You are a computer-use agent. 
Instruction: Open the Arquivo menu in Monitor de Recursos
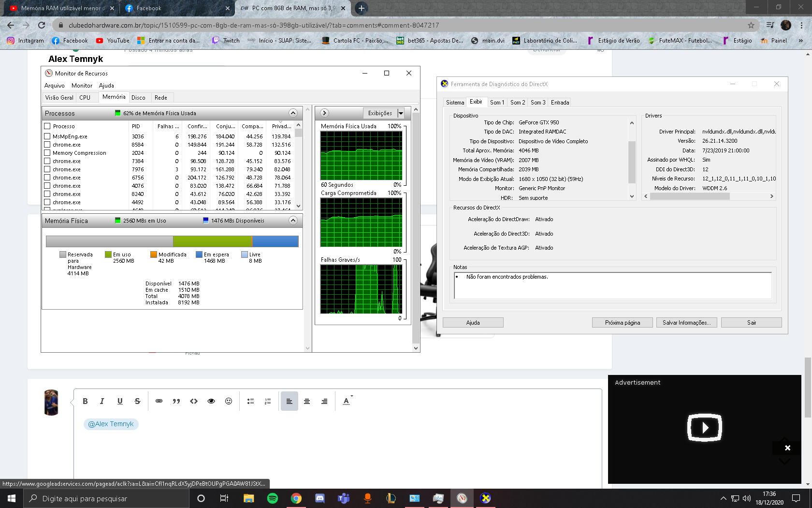(x=55, y=86)
